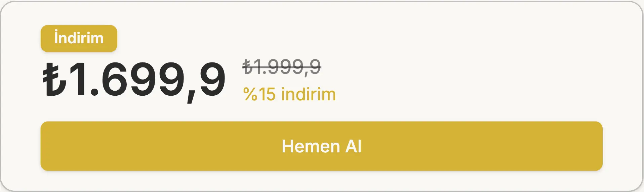Viewport: 644px width, 192px height.
Task: Click the Hemen Al button
Action: tap(321, 146)
